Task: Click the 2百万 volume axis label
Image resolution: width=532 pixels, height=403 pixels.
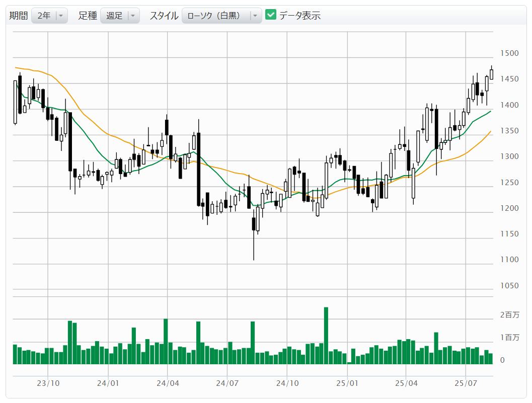Action: pos(509,315)
